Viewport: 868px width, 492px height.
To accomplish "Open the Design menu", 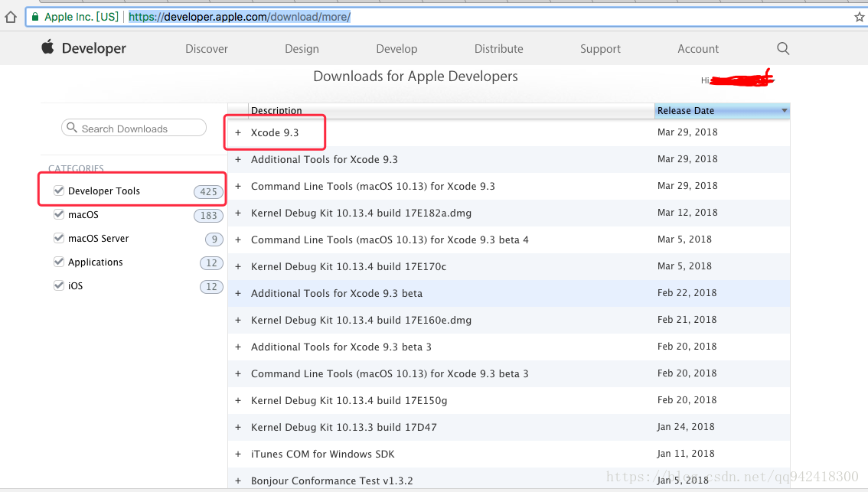I will [302, 49].
